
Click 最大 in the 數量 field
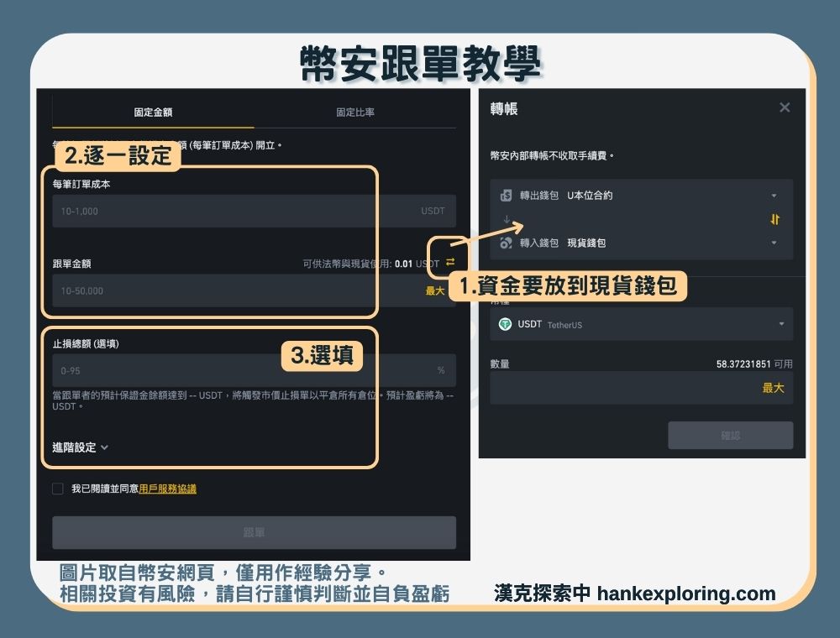tap(773, 388)
